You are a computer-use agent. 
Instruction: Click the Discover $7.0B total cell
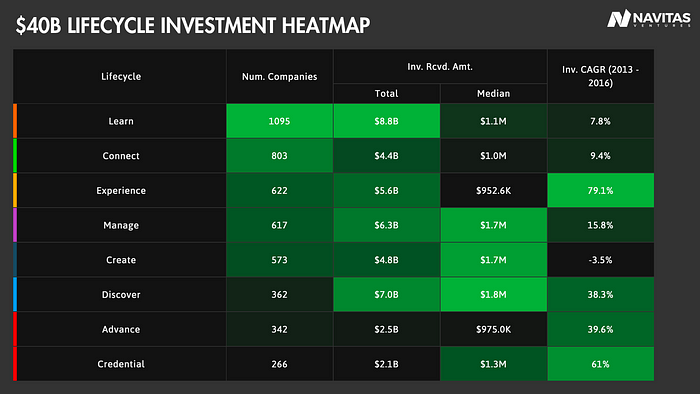click(x=387, y=294)
